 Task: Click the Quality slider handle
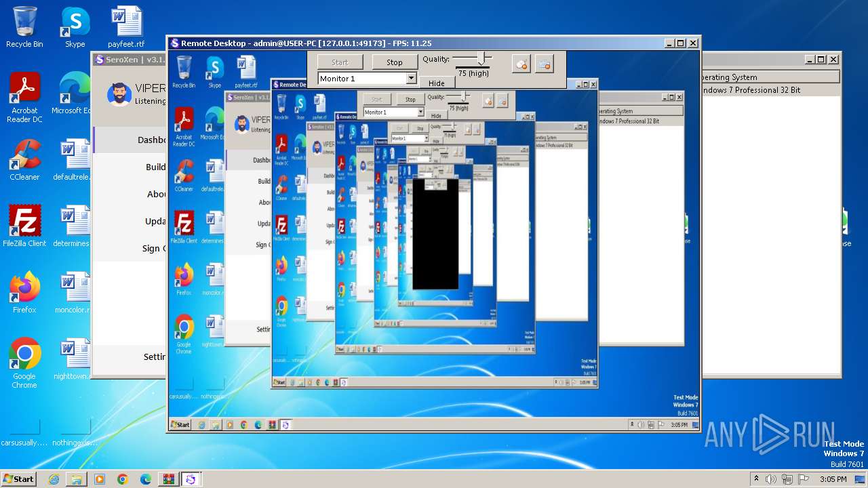(x=481, y=58)
